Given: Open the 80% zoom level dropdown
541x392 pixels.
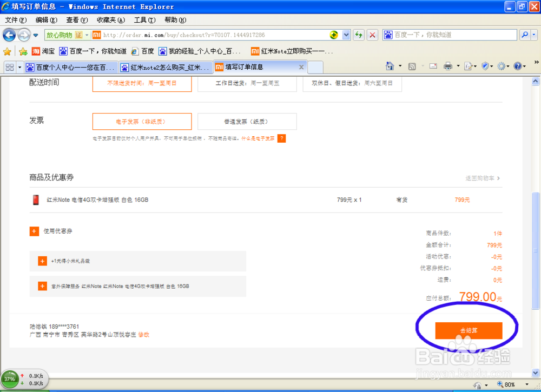Looking at the screenshot, I should click(x=527, y=384).
